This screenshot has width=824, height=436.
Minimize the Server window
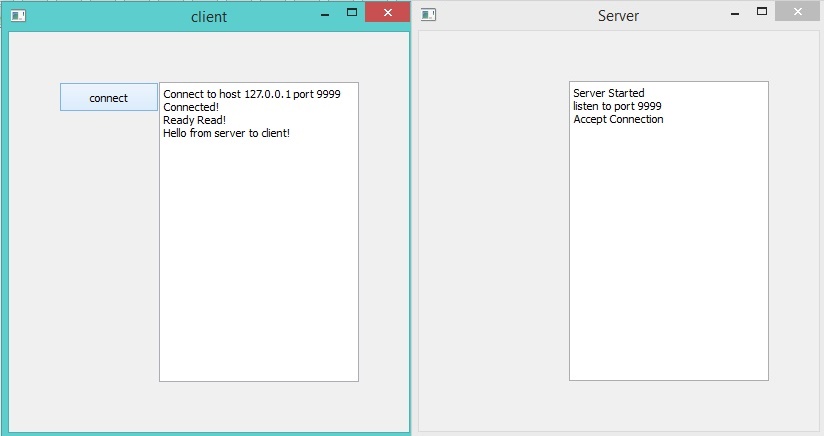(x=736, y=14)
